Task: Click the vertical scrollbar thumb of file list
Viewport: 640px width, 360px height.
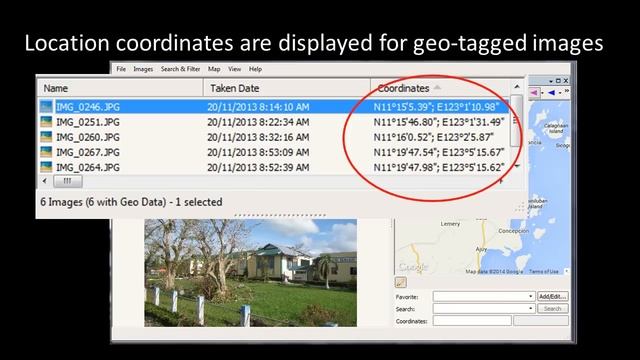Action: click(516, 121)
